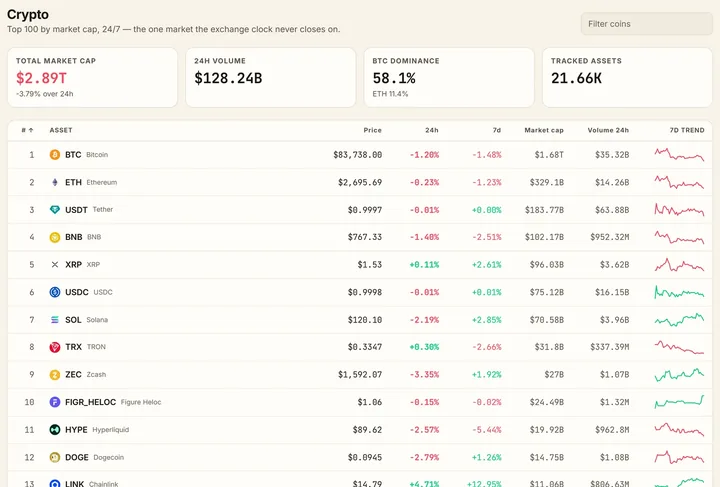720x487 pixels.
Task: Click the Ethereum diamond icon
Action: coord(55,182)
